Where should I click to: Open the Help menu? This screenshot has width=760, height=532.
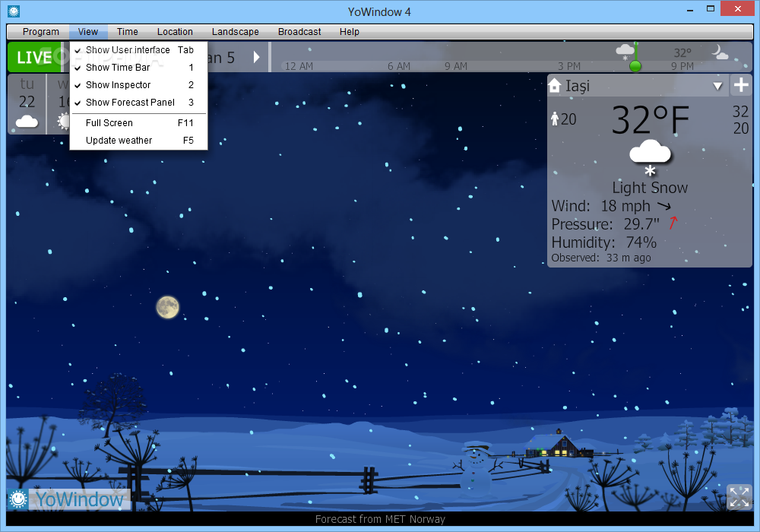(349, 31)
